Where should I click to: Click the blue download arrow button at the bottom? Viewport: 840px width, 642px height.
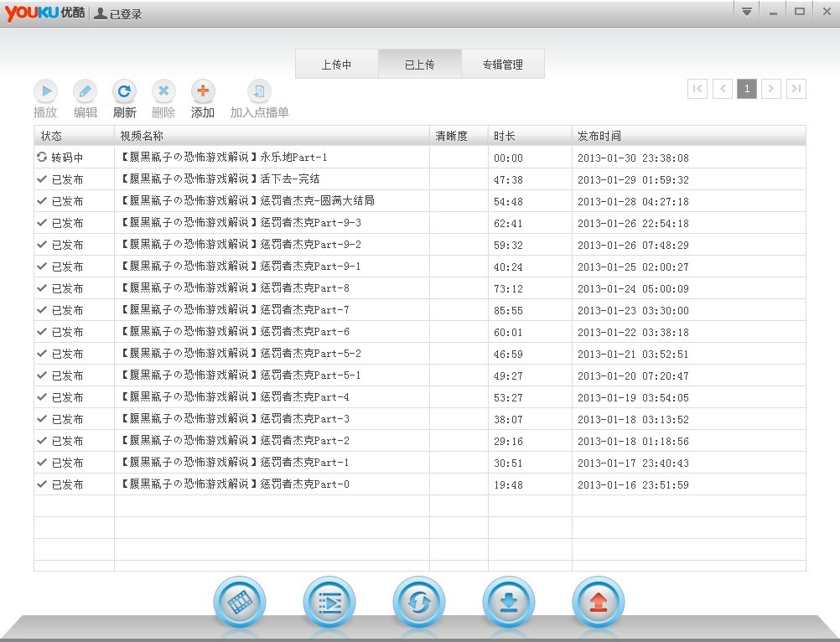[x=508, y=603]
